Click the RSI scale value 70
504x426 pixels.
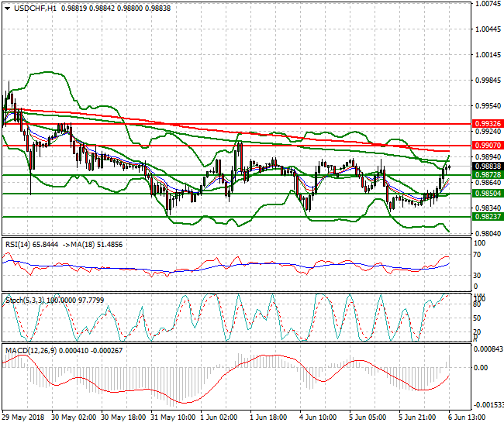pyautogui.click(x=478, y=255)
